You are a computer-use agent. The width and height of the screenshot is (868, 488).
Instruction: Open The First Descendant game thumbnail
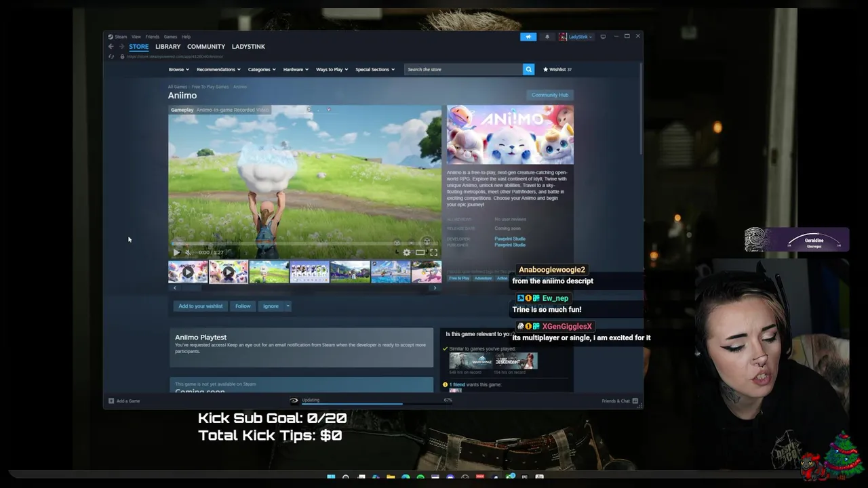(515, 361)
